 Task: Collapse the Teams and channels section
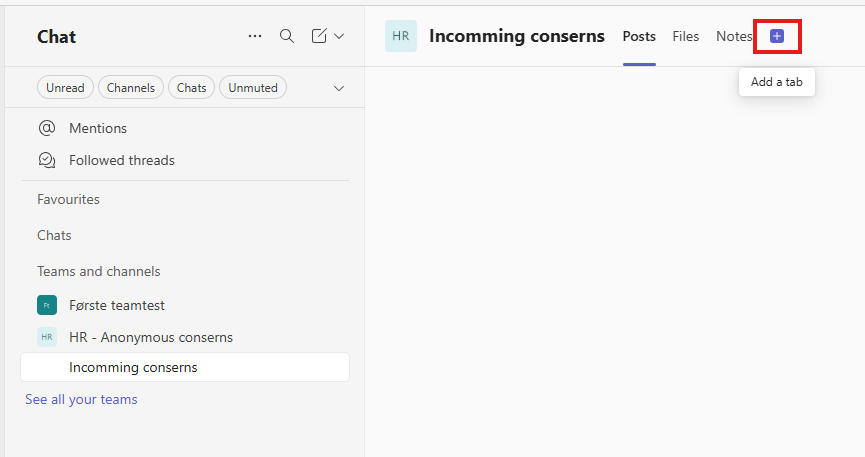(x=98, y=271)
